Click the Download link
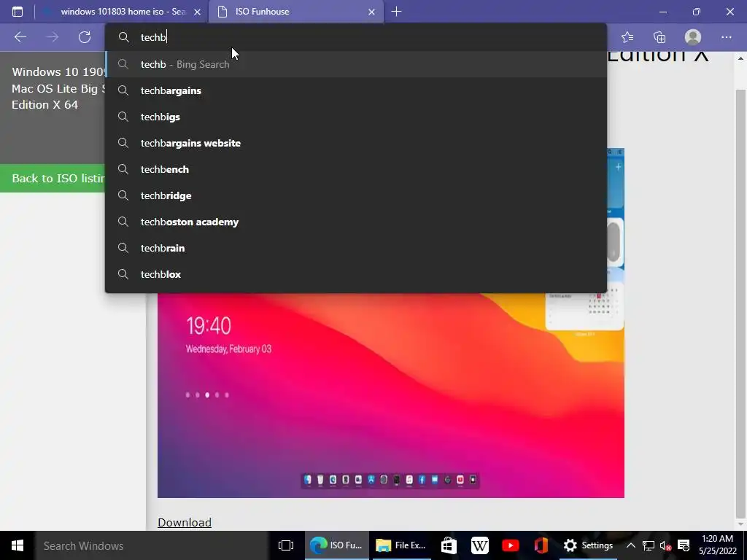Viewport: 747px width, 560px height. [x=185, y=522]
